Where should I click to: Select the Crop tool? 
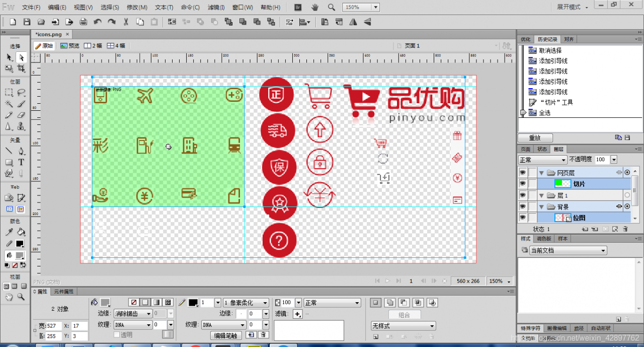click(x=21, y=69)
